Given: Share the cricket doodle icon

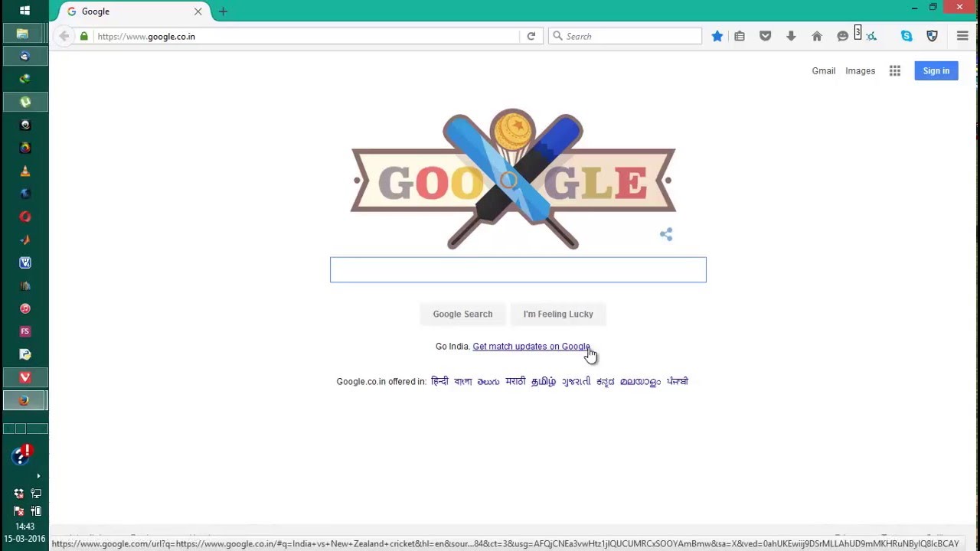Looking at the screenshot, I should click(666, 234).
